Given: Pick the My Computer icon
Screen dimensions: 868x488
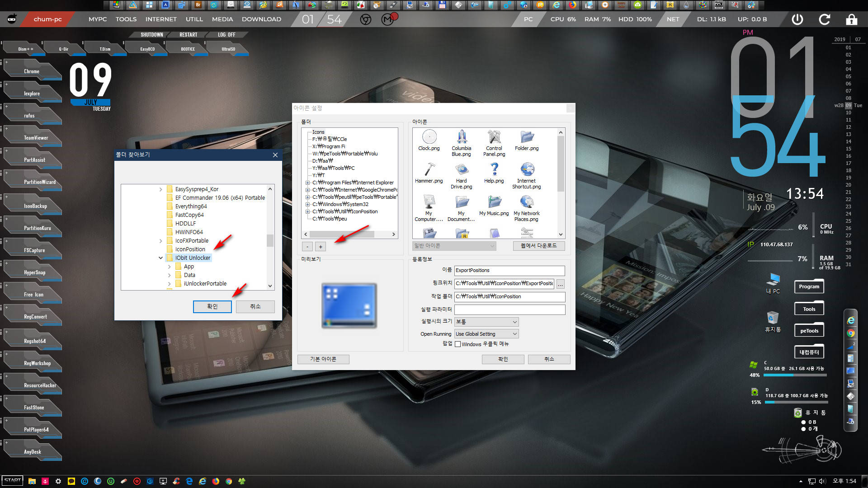Looking at the screenshot, I should [429, 208].
